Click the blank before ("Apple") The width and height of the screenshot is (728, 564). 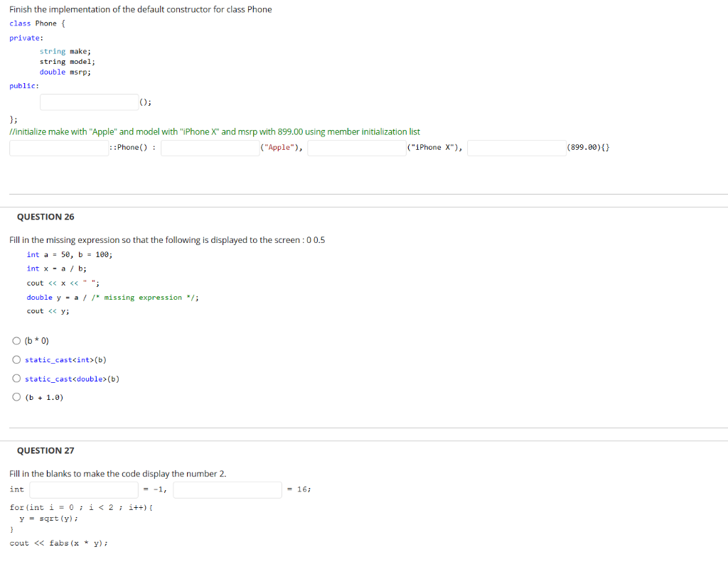point(209,147)
